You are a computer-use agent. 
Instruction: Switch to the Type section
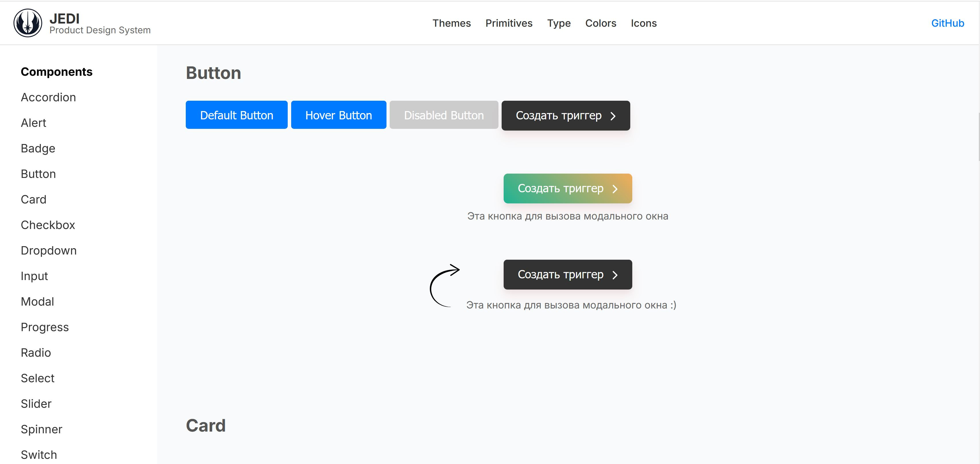(559, 23)
